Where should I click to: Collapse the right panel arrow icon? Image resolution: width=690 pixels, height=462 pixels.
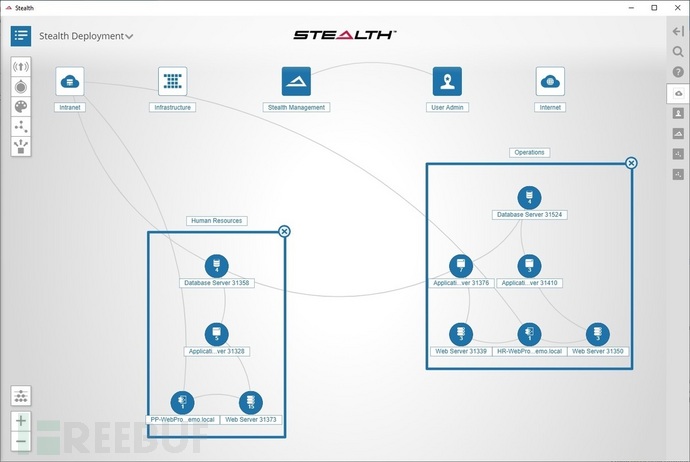(678, 31)
